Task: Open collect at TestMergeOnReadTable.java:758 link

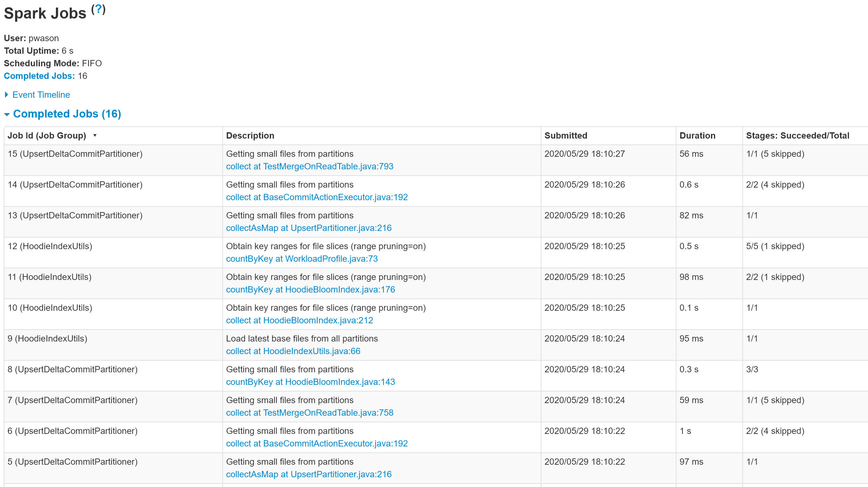Action: coord(309,413)
